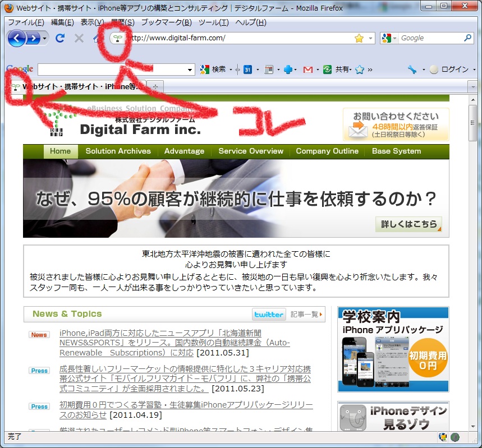Expand the 検索 button dropdown arrow
The width and height of the screenshot is (482, 448).
pyautogui.click(x=231, y=70)
